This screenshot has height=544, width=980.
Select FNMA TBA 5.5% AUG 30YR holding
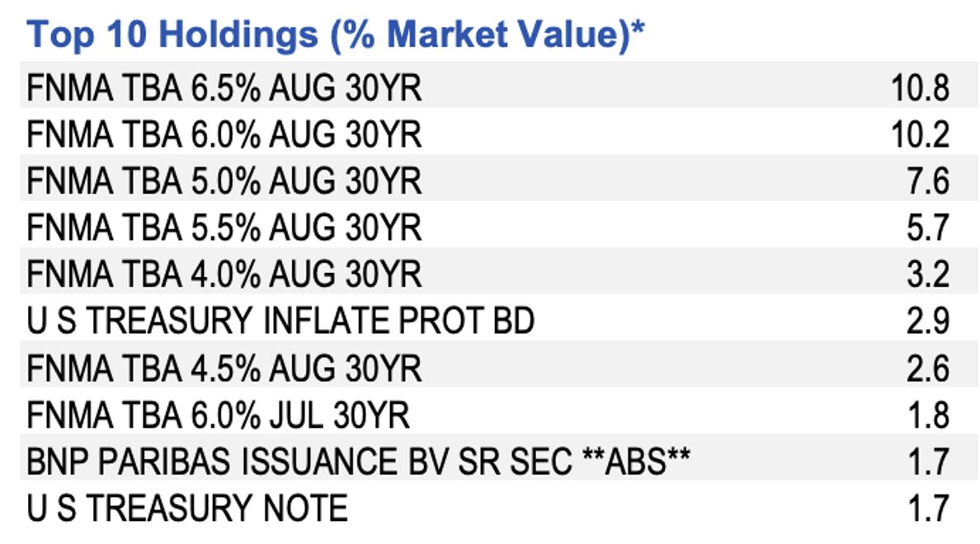[224, 227]
